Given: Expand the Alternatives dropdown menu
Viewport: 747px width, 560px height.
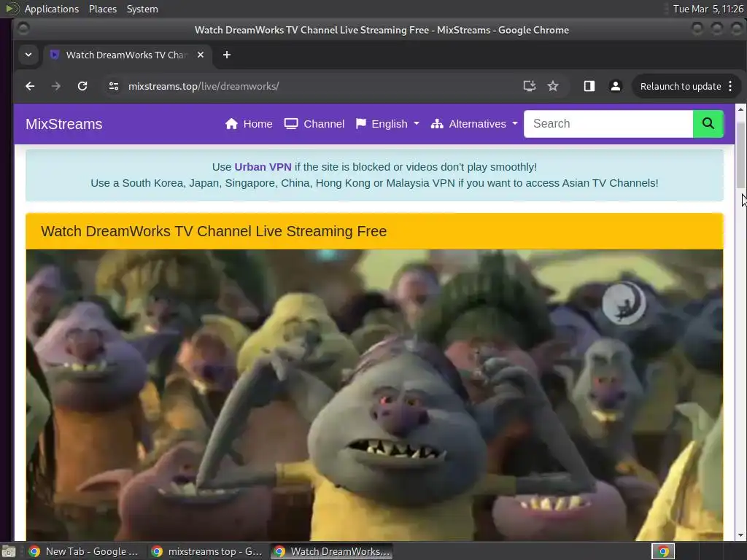Looking at the screenshot, I should pyautogui.click(x=474, y=124).
